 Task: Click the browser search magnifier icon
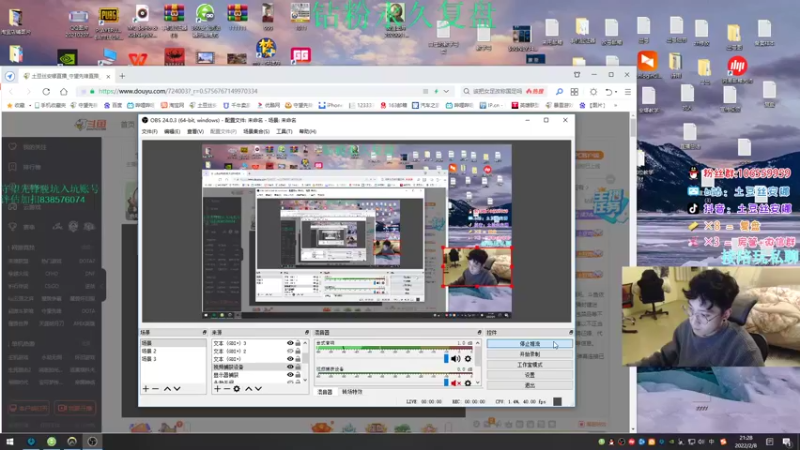[559, 92]
